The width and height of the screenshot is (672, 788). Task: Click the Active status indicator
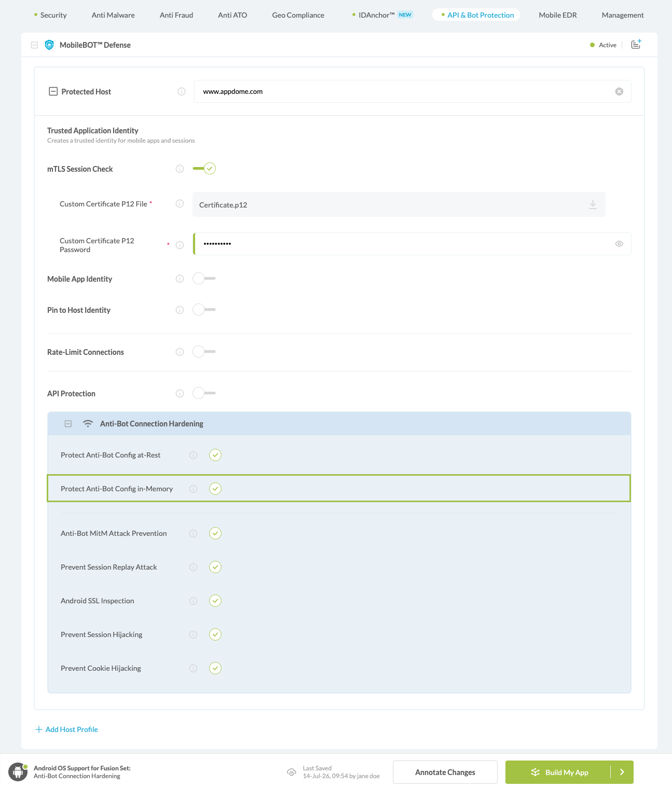(x=604, y=45)
